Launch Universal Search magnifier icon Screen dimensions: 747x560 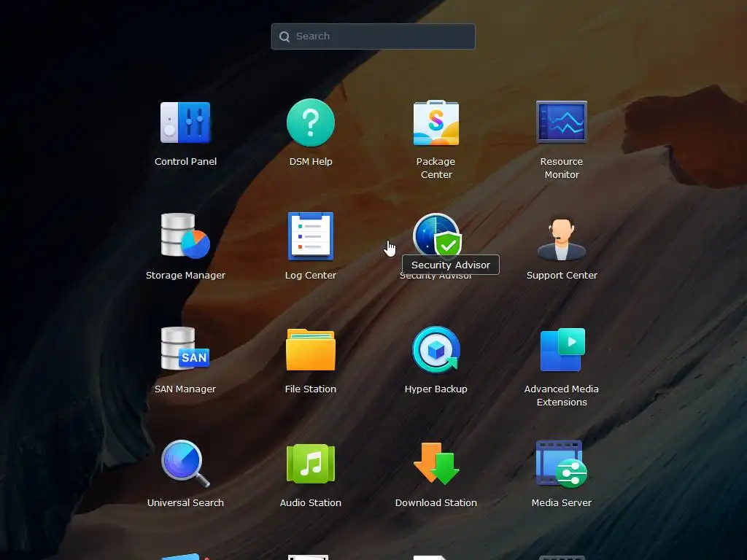[x=185, y=464]
